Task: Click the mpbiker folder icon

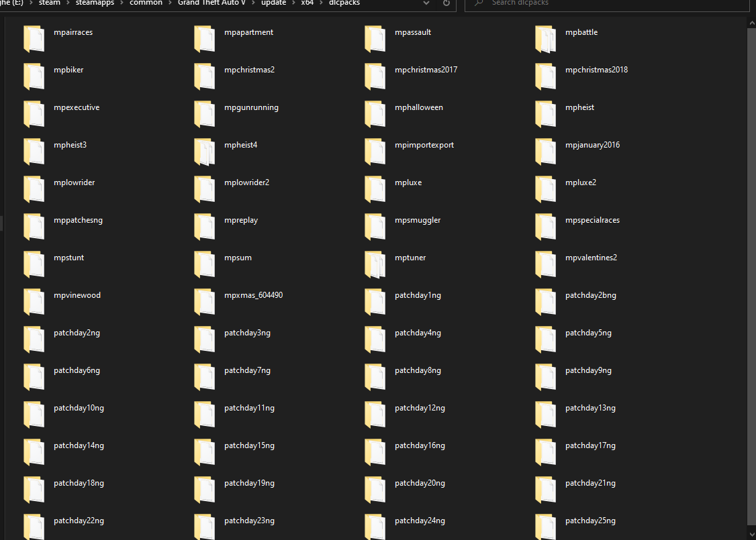Action: tap(34, 76)
